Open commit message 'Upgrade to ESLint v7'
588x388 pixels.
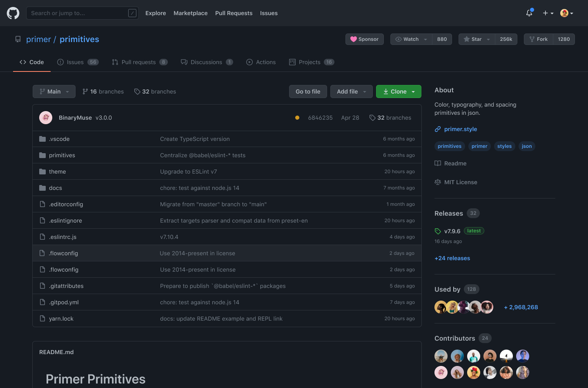coord(188,172)
